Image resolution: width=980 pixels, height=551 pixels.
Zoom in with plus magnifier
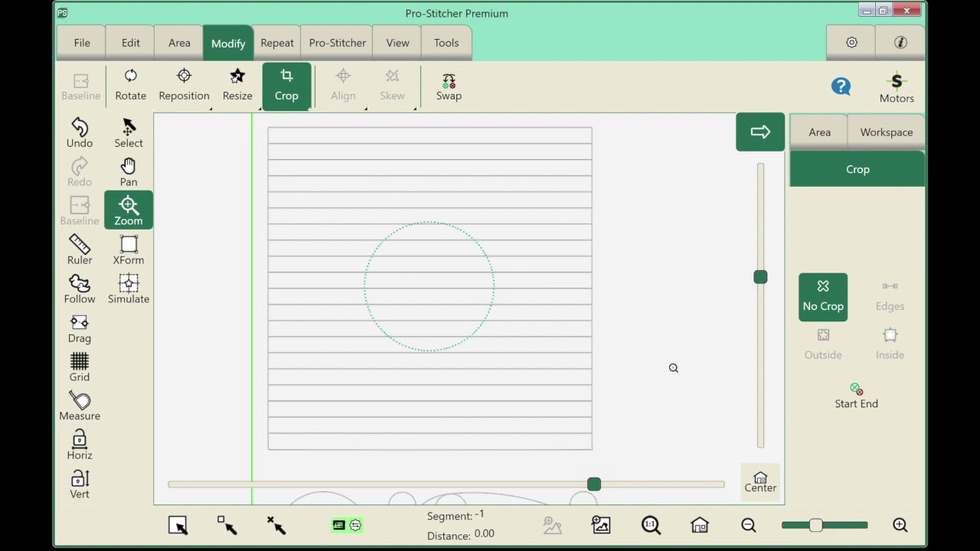[x=900, y=525]
